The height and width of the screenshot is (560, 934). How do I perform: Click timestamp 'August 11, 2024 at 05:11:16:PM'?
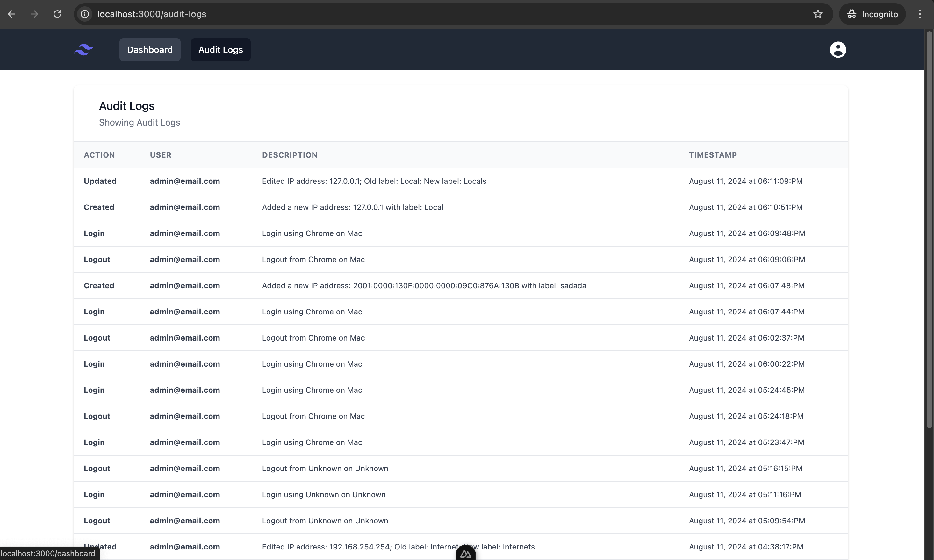[x=745, y=494]
